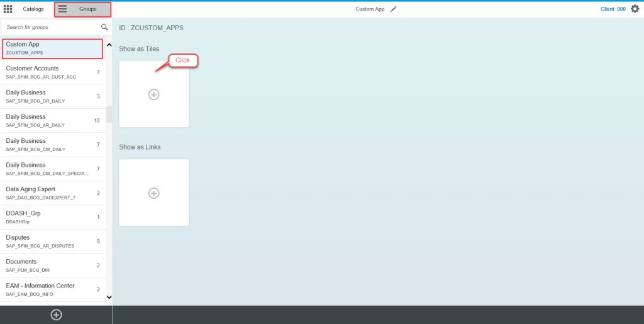
Task: Switch to the Groups tab
Action: (87, 9)
